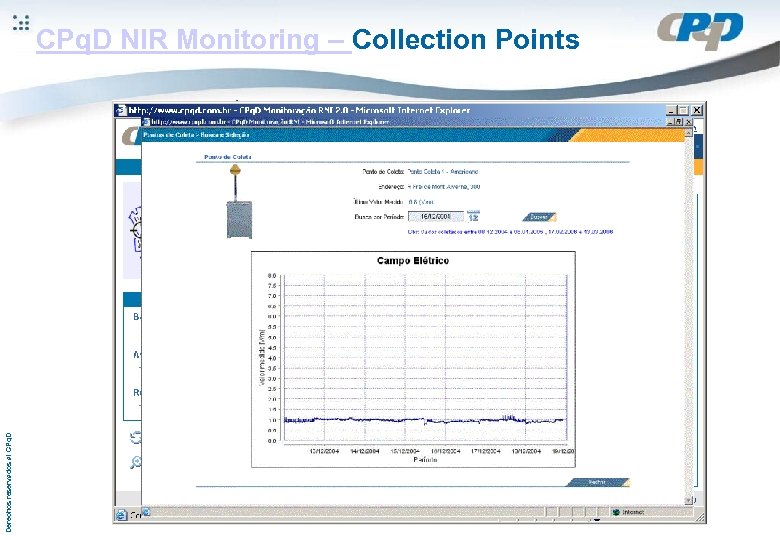Click the IE page icon in the outer title bar
Screen dimensions: 780x540
(x=121, y=110)
